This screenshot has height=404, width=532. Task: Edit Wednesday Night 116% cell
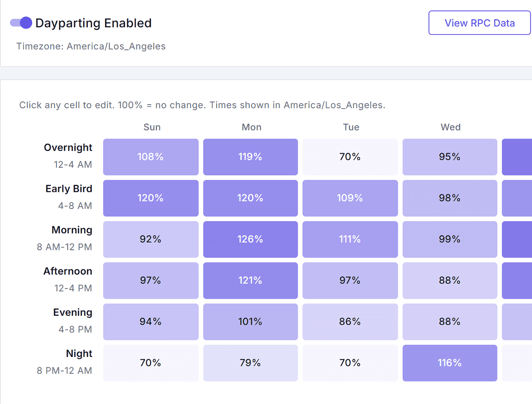pos(450,363)
